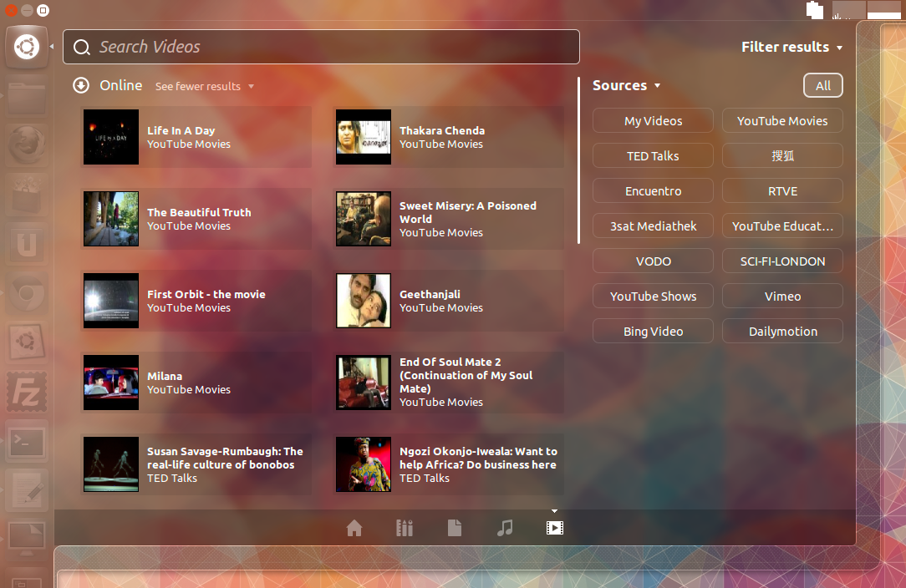
Task: Launch Chromium from the launcher
Action: tap(27, 293)
